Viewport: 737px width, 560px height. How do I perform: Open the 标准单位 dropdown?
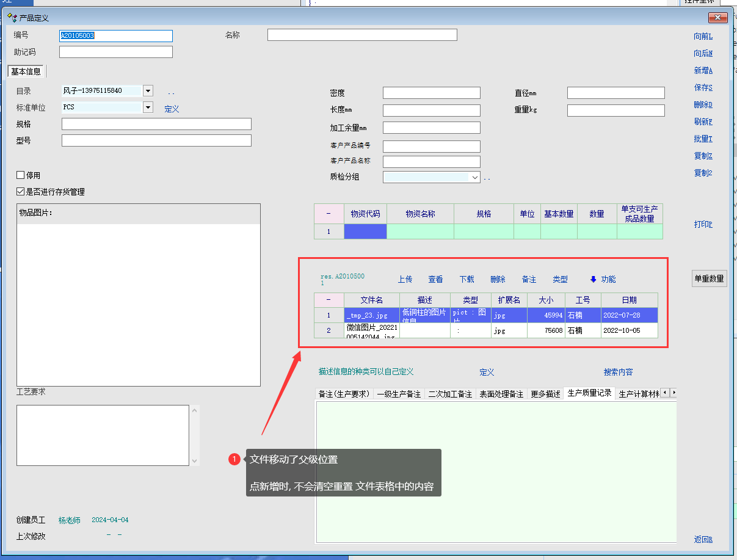click(148, 107)
